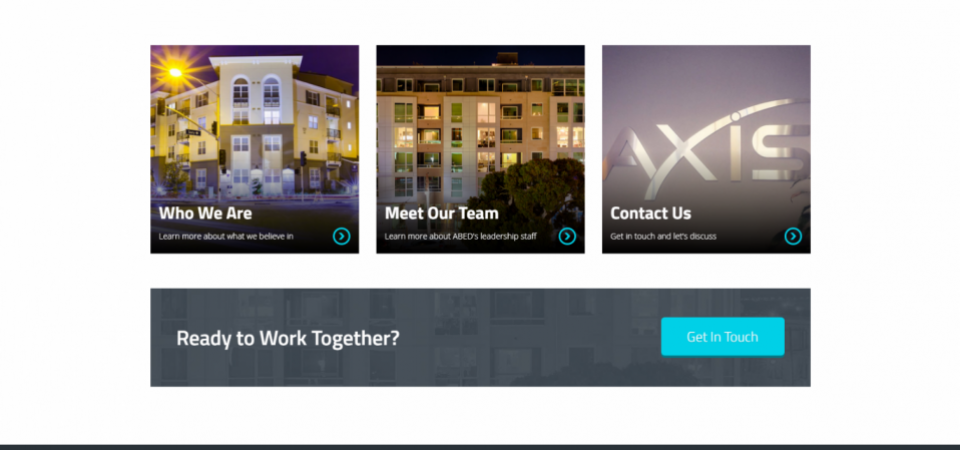
Task: Open the Contact Us heading
Action: (650, 213)
